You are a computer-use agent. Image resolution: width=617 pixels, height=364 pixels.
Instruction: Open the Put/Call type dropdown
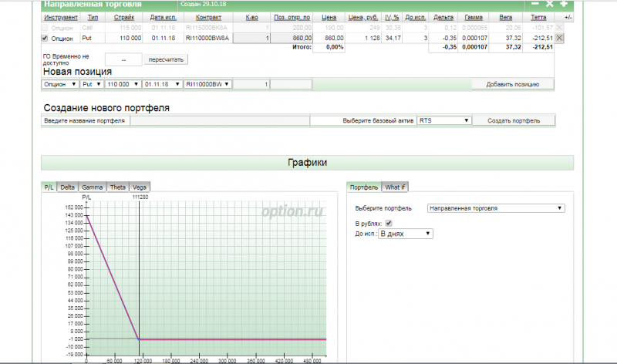point(91,84)
